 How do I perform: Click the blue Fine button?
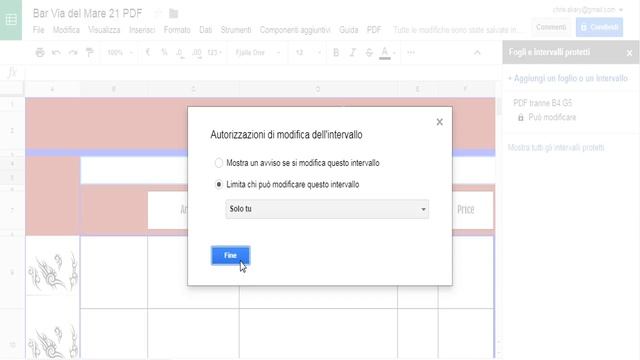pyautogui.click(x=230, y=256)
